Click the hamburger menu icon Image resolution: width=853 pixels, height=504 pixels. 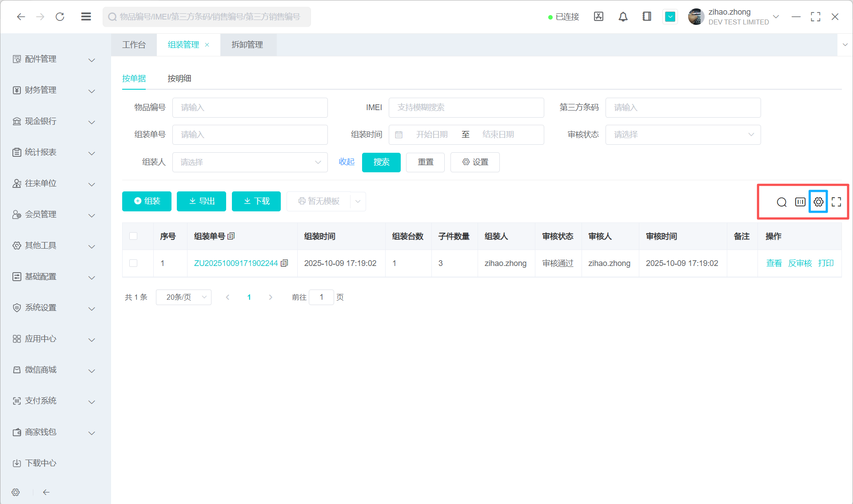point(86,17)
